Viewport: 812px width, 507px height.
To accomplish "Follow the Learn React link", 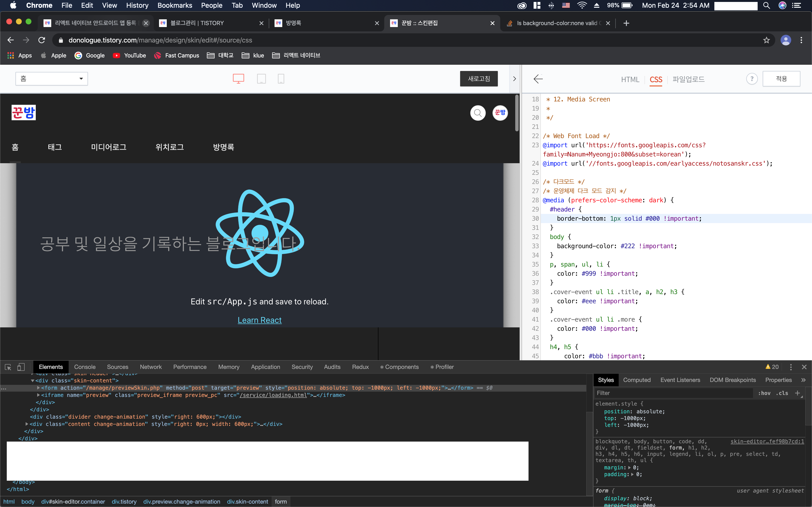I will pos(259,320).
